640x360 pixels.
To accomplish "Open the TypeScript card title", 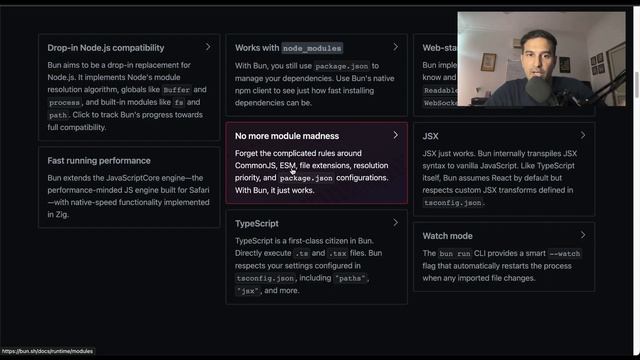I will click(x=257, y=224).
